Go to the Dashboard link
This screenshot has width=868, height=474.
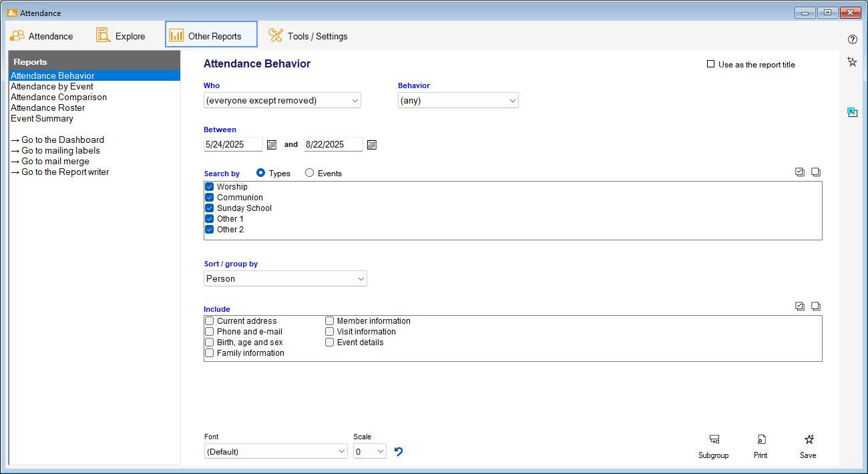tap(57, 140)
